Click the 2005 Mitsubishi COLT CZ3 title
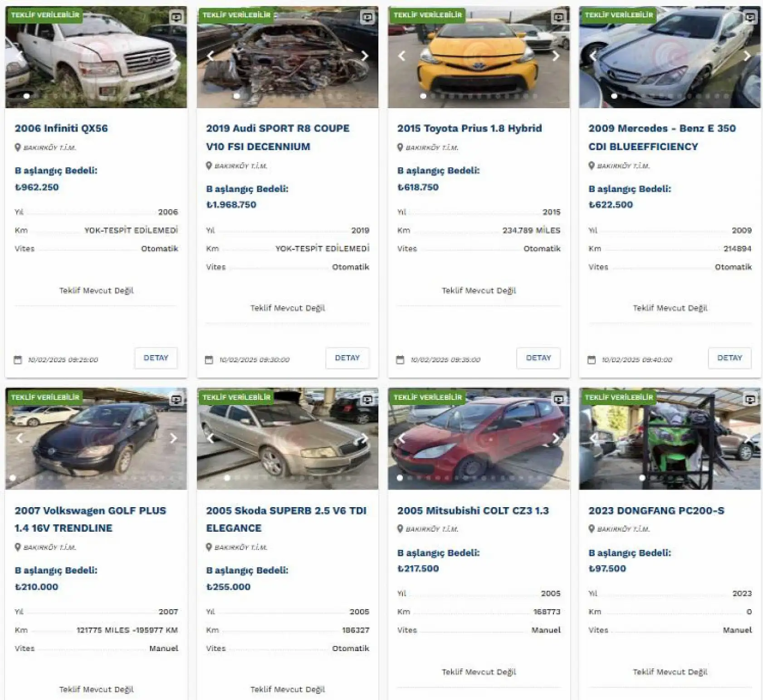763x700 pixels. (x=473, y=510)
